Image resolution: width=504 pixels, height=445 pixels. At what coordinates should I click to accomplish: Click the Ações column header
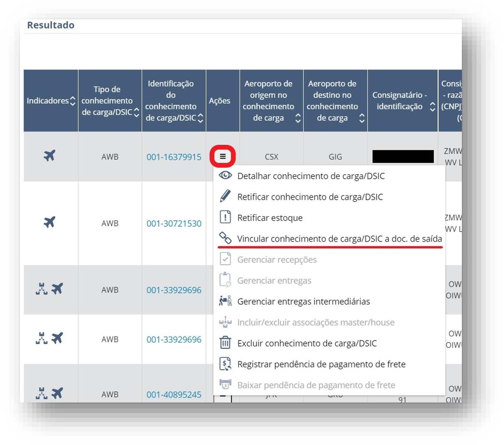219,101
